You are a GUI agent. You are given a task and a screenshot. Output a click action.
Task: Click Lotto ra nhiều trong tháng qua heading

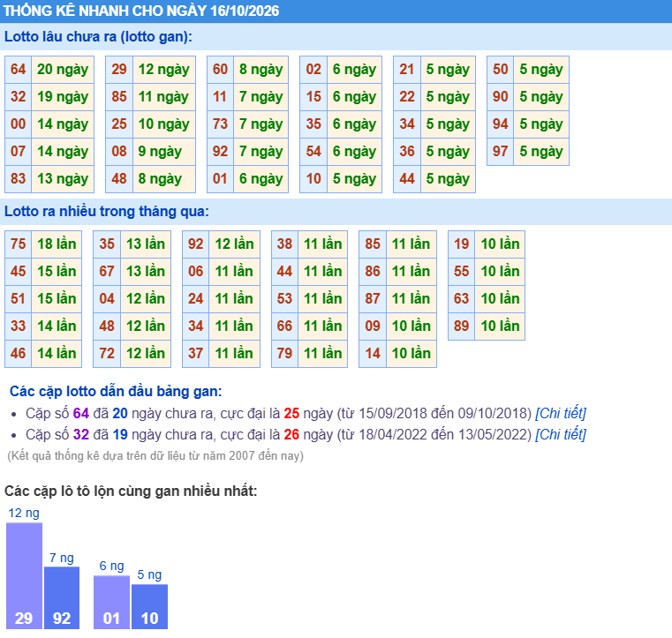tap(106, 212)
